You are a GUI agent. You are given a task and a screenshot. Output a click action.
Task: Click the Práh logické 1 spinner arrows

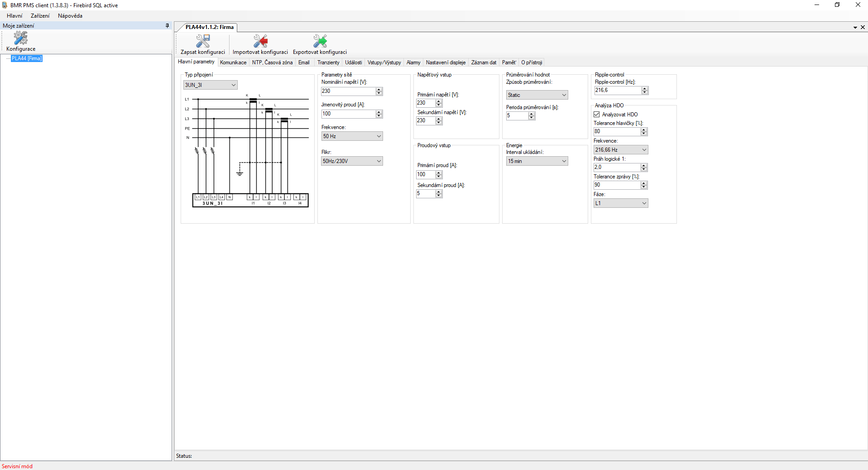(644, 168)
